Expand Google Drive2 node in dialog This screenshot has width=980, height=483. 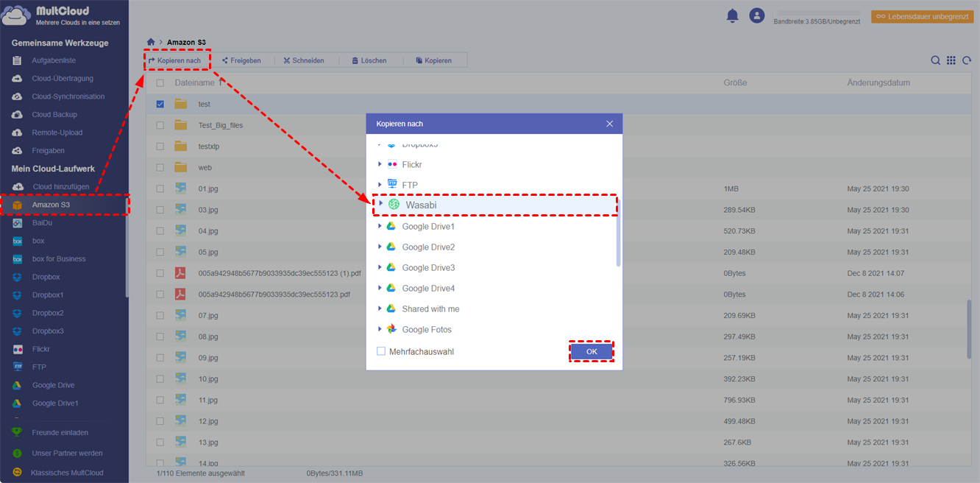click(x=380, y=247)
